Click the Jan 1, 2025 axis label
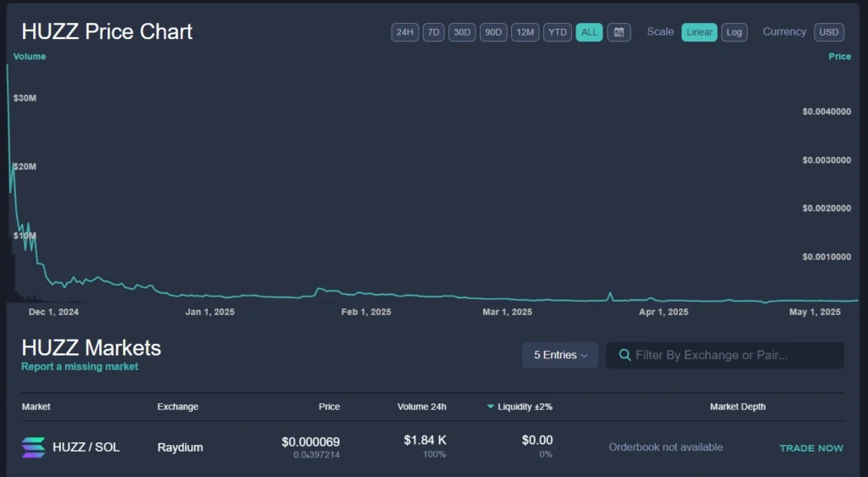Screen dimensions: 868x477 pyautogui.click(x=210, y=312)
